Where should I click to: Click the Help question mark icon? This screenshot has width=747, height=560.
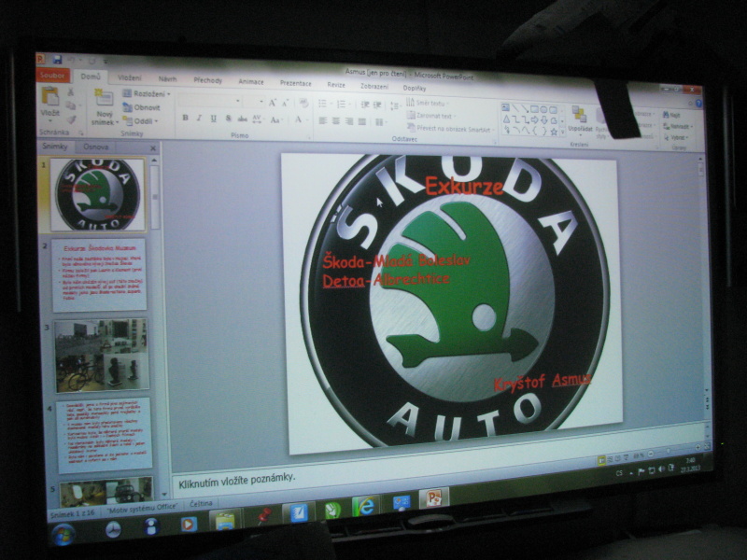[x=698, y=104]
